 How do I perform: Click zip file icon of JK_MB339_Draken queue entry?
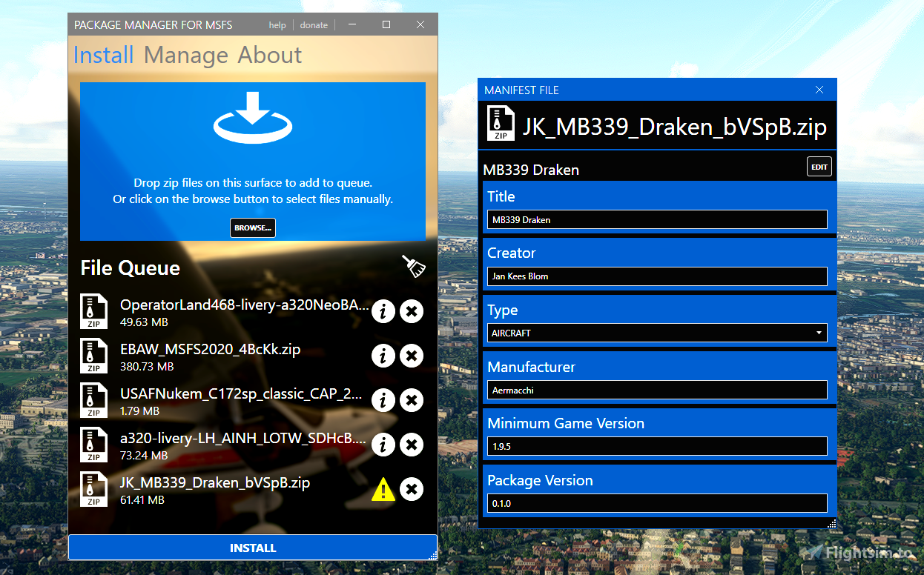click(94, 490)
